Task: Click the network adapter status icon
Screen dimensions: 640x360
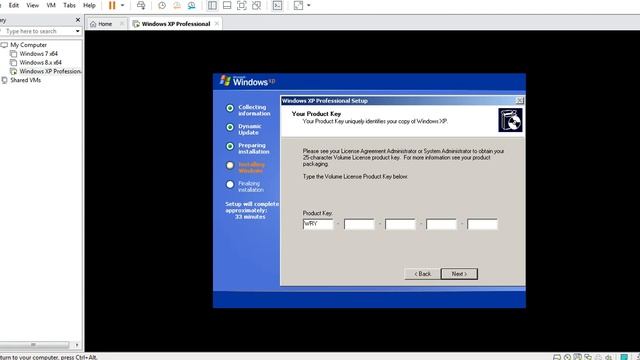Action: [x=588, y=357]
